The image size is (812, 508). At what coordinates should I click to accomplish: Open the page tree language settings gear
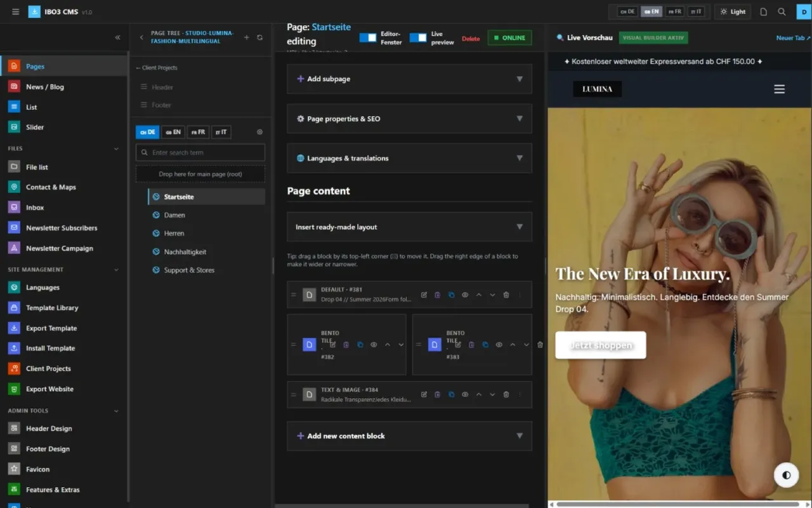(x=259, y=132)
